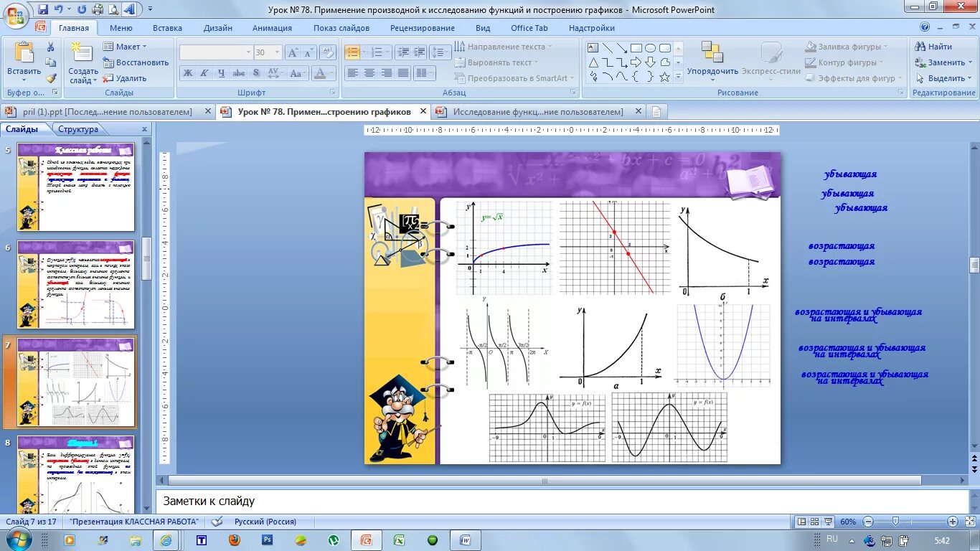
Task: Click the Quick Print printer icon
Action: [98, 9]
